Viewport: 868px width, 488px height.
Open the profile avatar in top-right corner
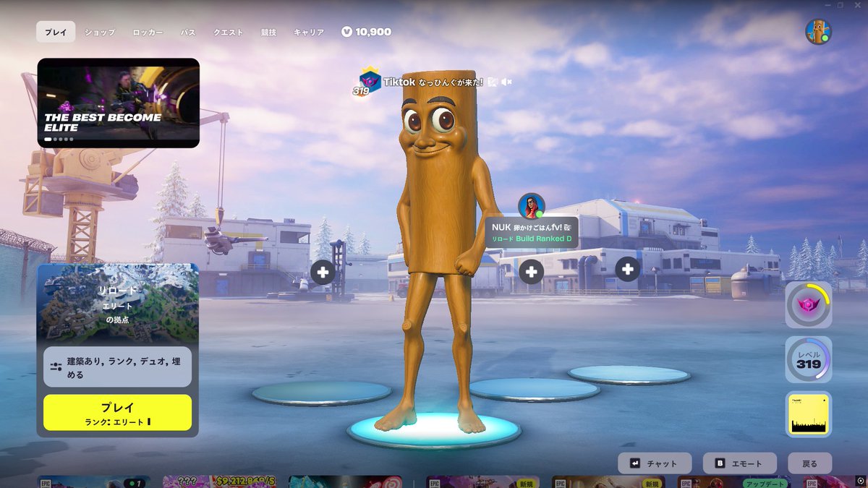pos(818,32)
